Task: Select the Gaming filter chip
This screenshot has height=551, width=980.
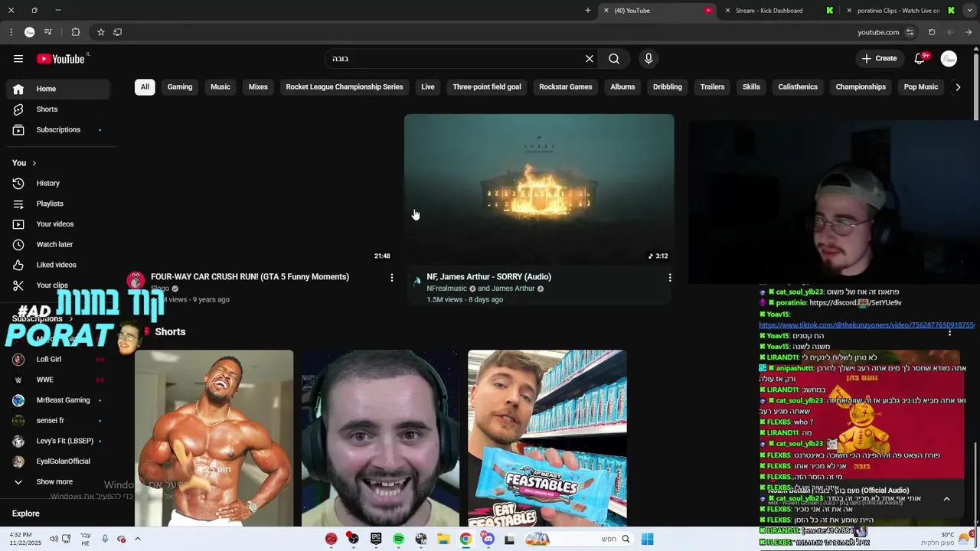Action: point(180,87)
